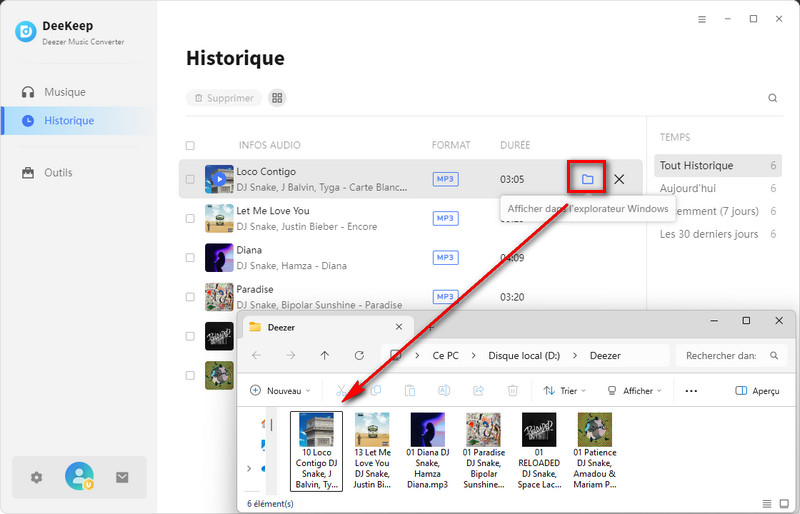Click the Explorer back arrow
This screenshot has width=800, height=514.
[x=256, y=356]
